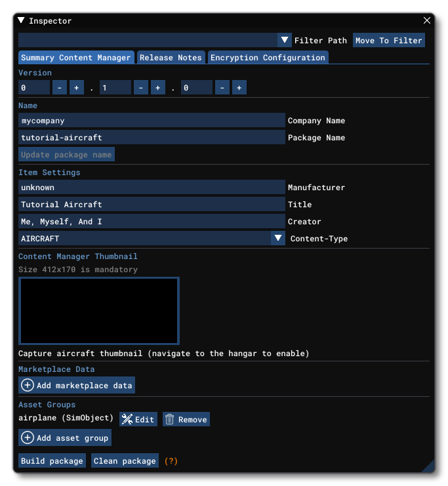
Task: Collapse the Inspector window triangle
Action: [22, 21]
